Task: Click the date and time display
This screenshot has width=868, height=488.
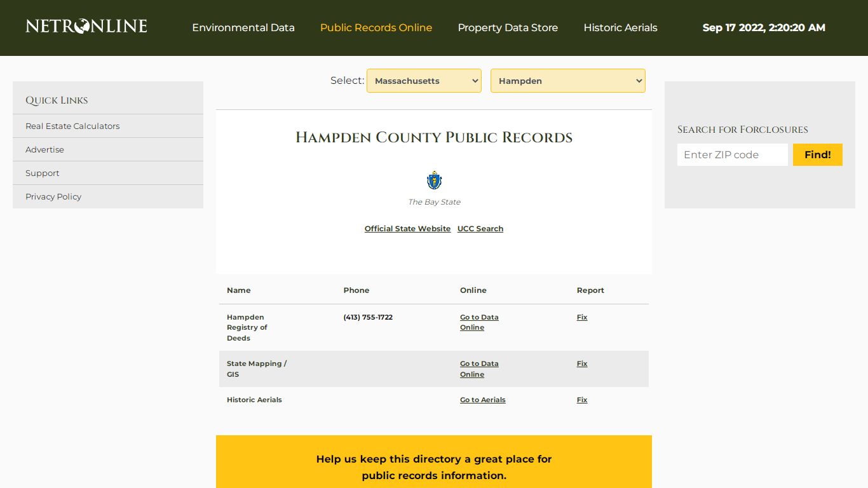Action: click(x=764, y=28)
